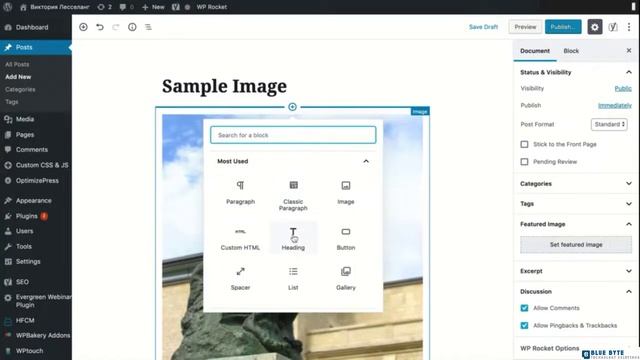
Task: Undo the last editor action
Action: 100,27
